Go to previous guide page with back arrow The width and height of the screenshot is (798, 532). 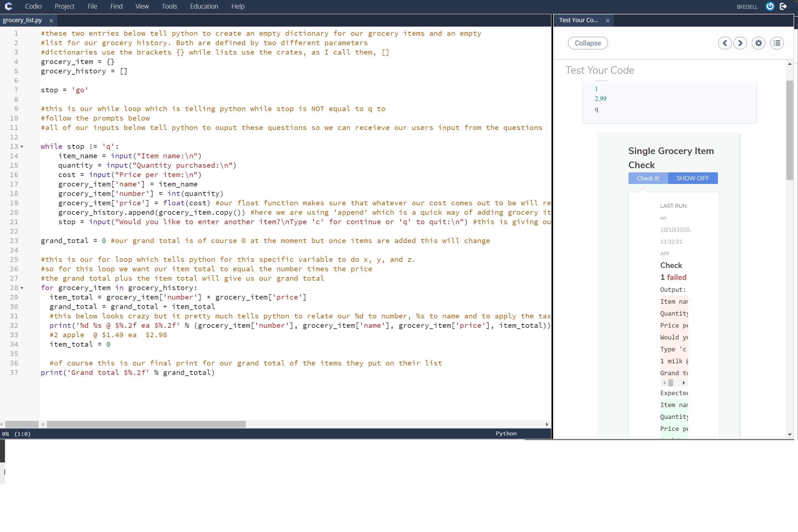tap(725, 43)
